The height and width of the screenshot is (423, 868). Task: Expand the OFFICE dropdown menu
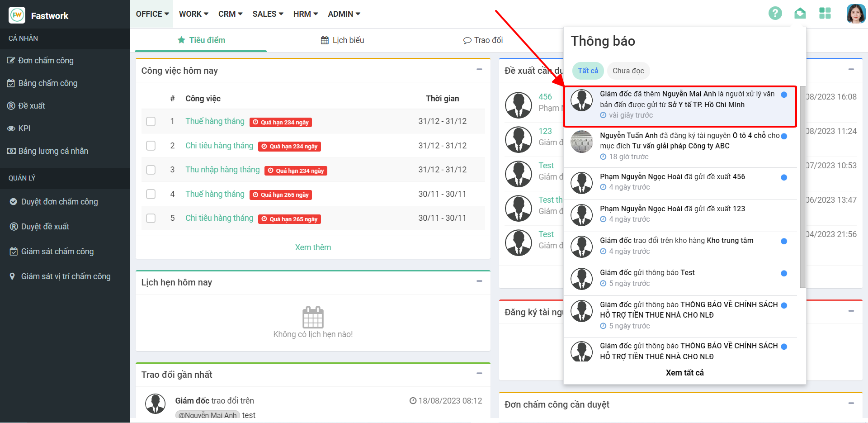click(152, 14)
